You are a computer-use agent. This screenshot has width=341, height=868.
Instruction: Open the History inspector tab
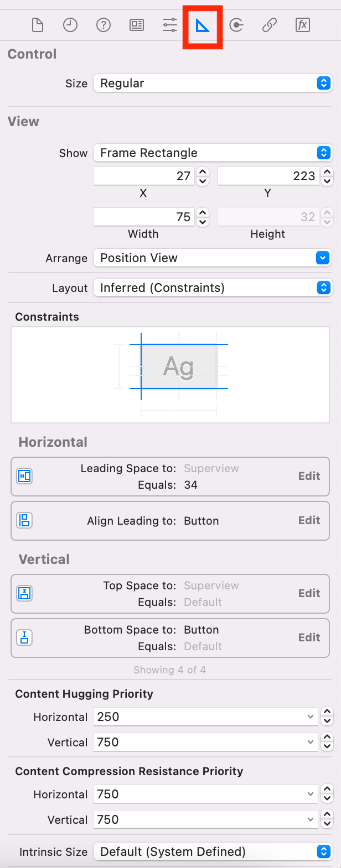coord(70,25)
